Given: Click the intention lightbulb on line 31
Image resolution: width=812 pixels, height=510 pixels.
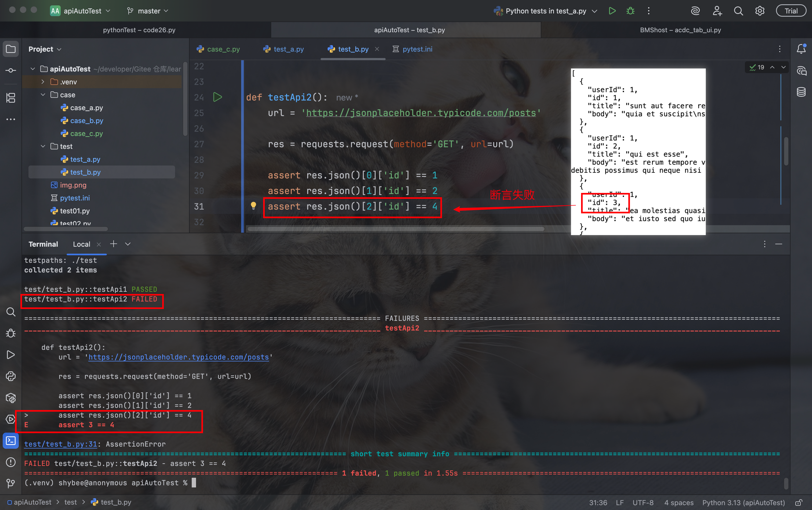Looking at the screenshot, I should tap(253, 206).
